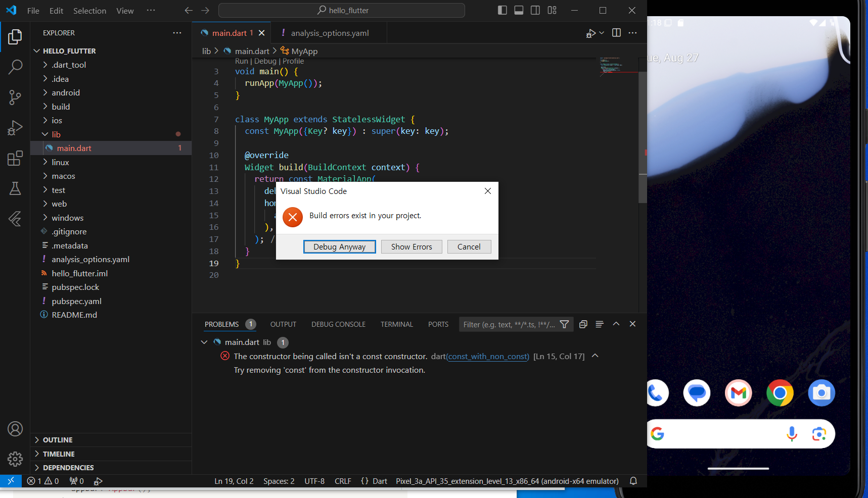This screenshot has width=868, height=498.
Task: Tap the voice search microphone on emulator
Action: (792, 434)
